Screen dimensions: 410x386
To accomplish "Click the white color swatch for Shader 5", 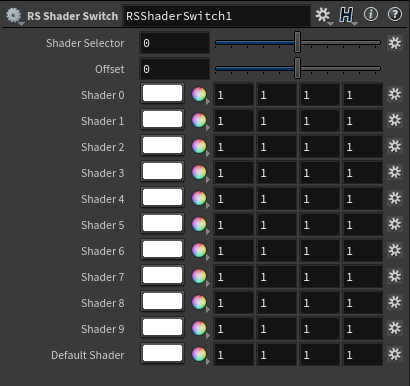I will pos(162,224).
